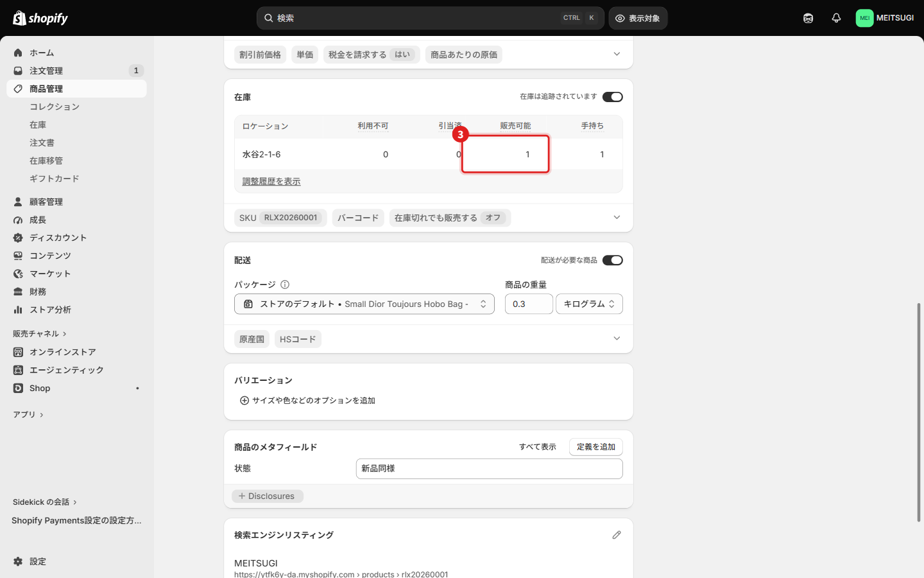Click the 検索 search field
The width and height of the screenshot is (924, 578).
coord(431,18)
